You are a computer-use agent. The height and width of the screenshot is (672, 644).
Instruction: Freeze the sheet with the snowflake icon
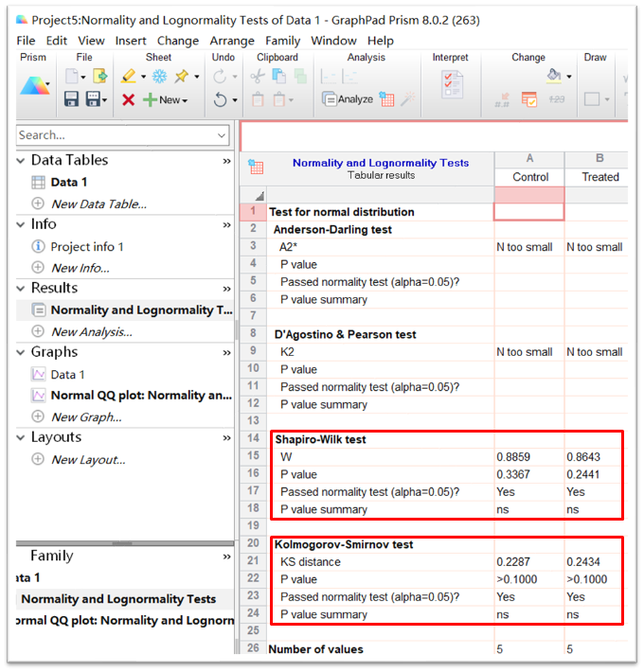[159, 77]
